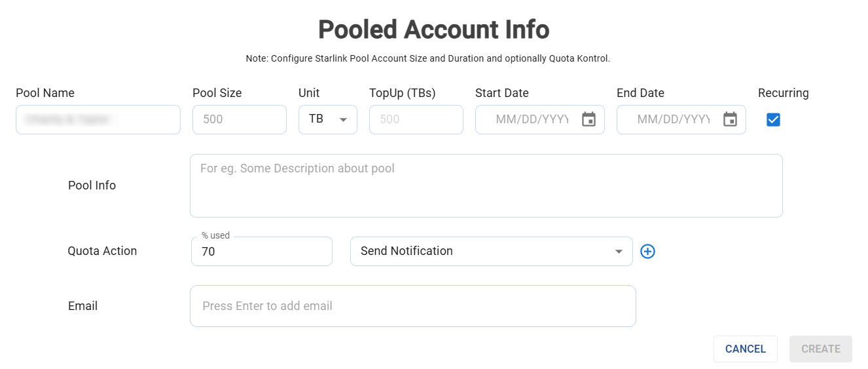Expand the Unit TB dropdown
Viewport: 868px width, 369px height.
pyautogui.click(x=328, y=119)
